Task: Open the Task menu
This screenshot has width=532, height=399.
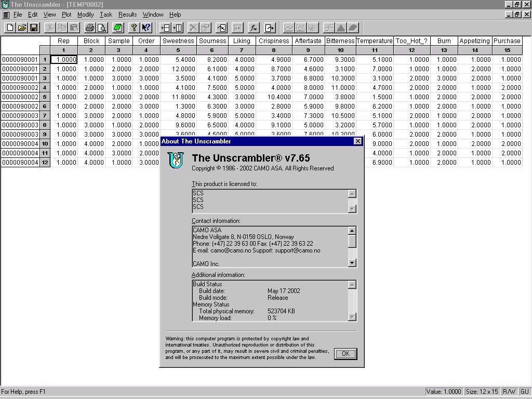Action: (x=105, y=15)
